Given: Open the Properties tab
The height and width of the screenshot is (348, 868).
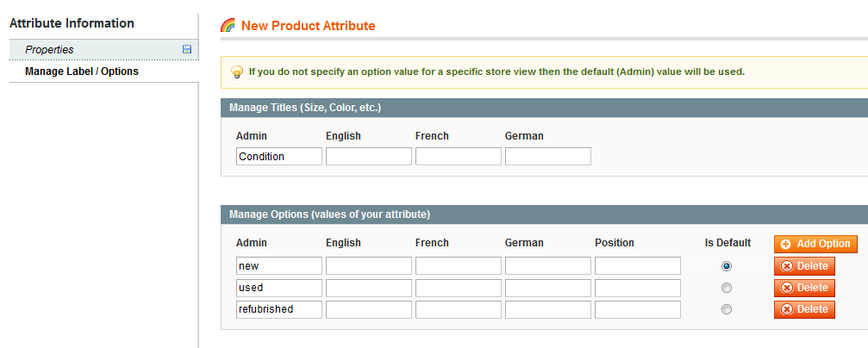Looking at the screenshot, I should coord(49,50).
